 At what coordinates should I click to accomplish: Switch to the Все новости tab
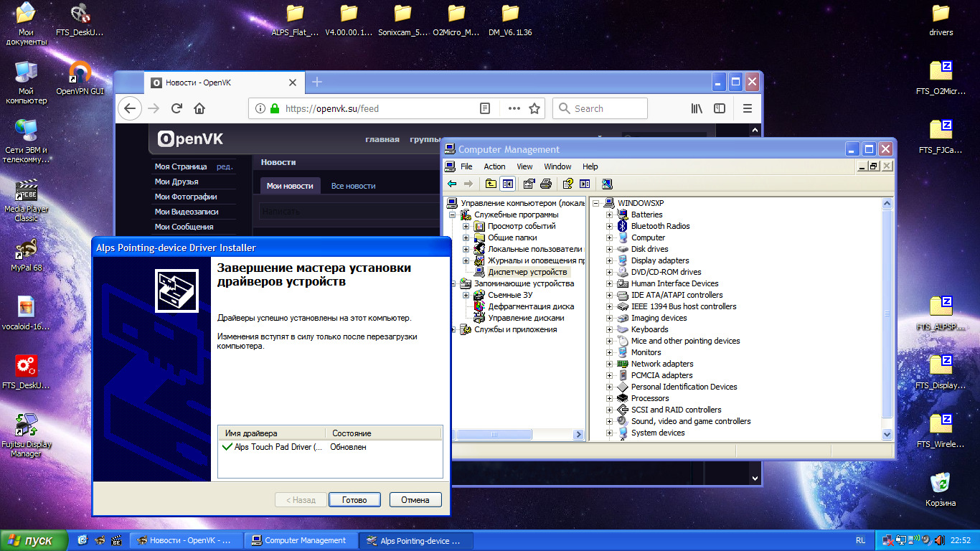tap(353, 186)
